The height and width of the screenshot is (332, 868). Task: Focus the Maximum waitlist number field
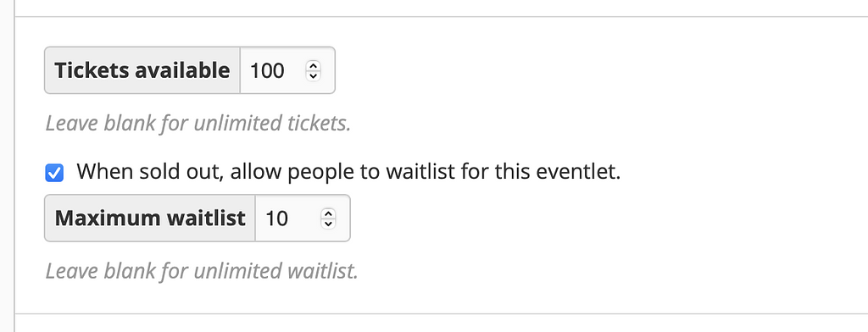[303, 218]
